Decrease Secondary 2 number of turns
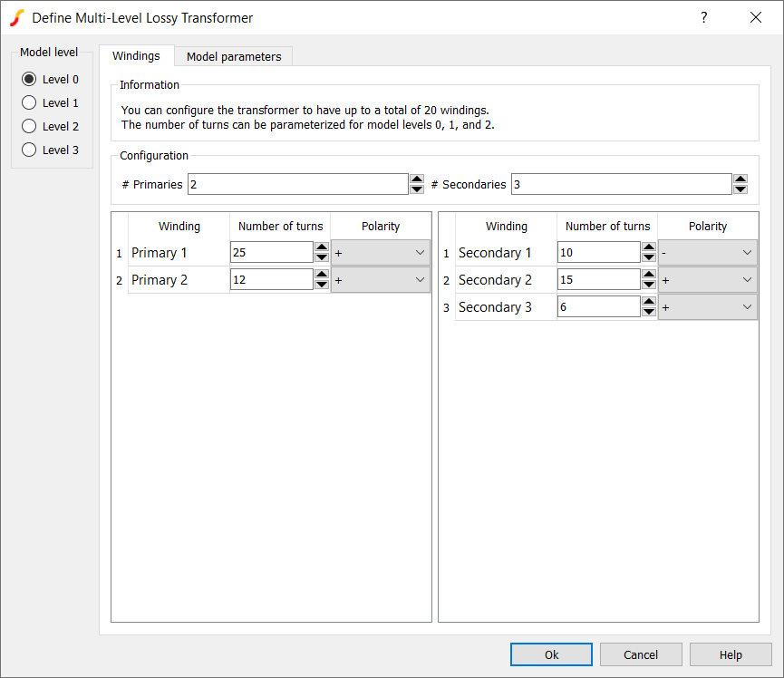The image size is (784, 678). pyautogui.click(x=649, y=285)
